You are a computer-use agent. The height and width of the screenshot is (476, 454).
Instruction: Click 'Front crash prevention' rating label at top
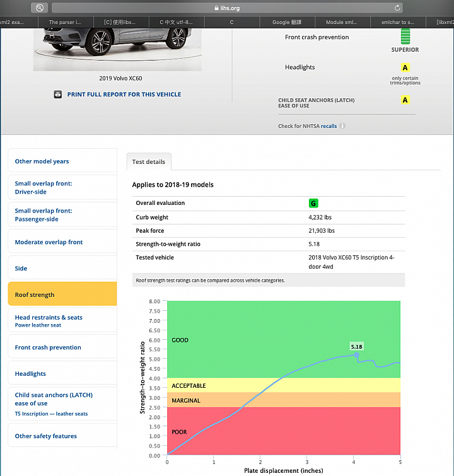click(x=317, y=37)
